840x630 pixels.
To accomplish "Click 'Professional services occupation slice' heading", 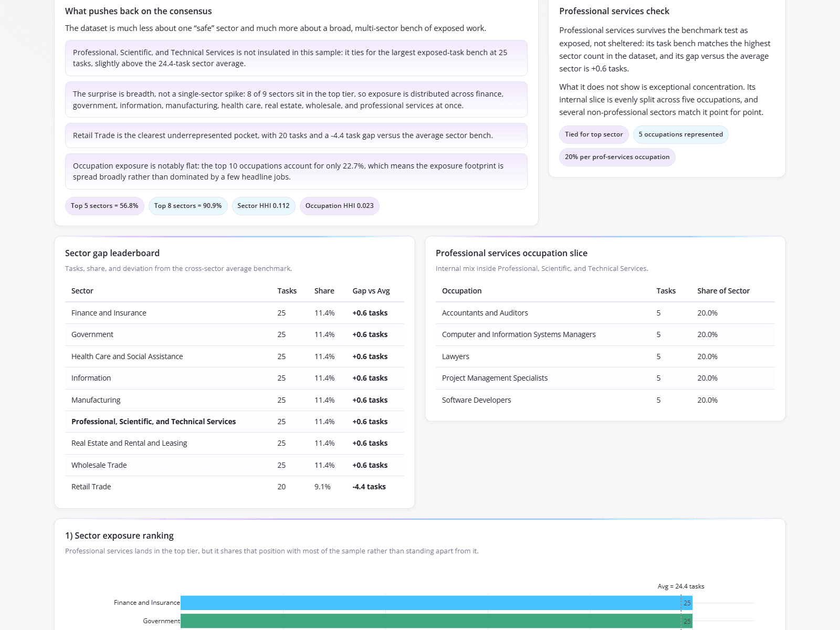I will (x=511, y=253).
